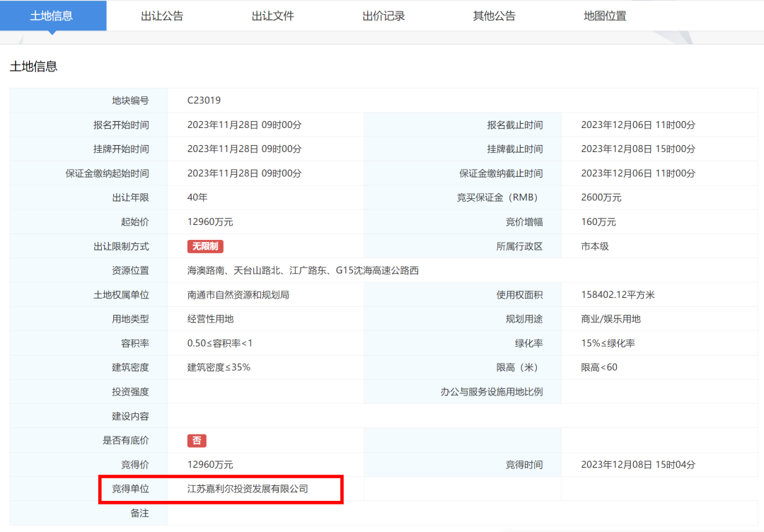Click the red 无限制 badge
The height and width of the screenshot is (532, 764).
(x=205, y=246)
